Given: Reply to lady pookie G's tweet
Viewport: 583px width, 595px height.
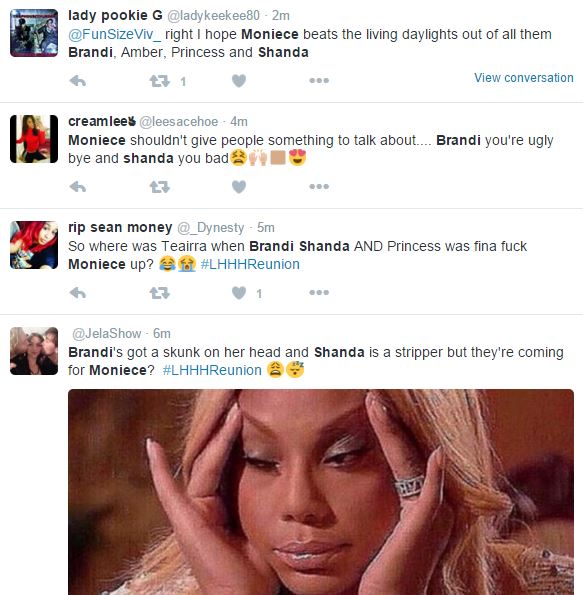Looking at the screenshot, I should click(78, 81).
